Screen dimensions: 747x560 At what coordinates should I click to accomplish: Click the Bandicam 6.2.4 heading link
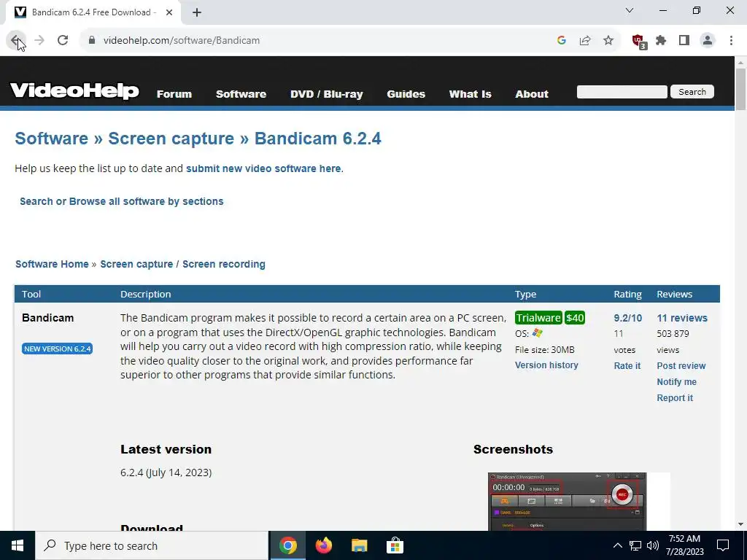click(318, 139)
